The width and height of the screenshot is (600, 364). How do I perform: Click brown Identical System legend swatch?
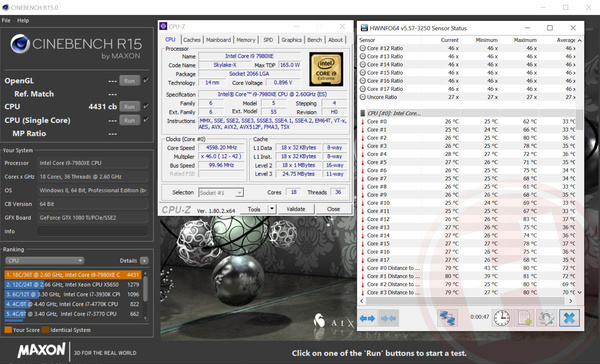click(x=45, y=330)
